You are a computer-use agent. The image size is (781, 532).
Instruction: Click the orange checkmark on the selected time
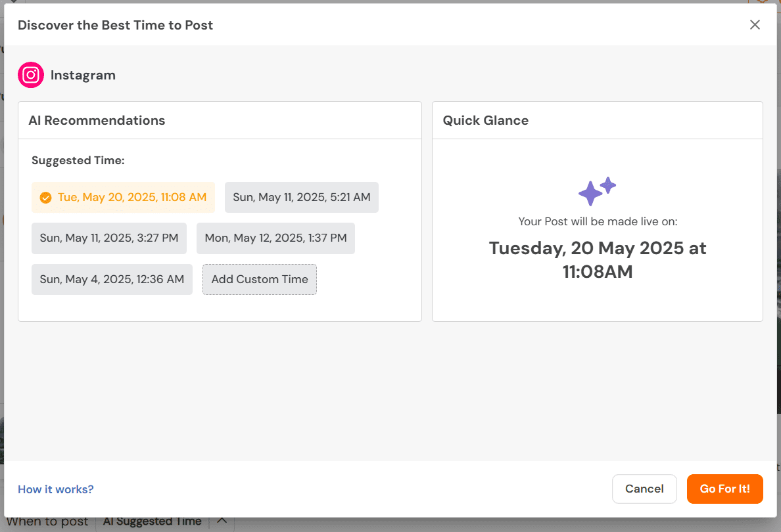pyautogui.click(x=45, y=197)
